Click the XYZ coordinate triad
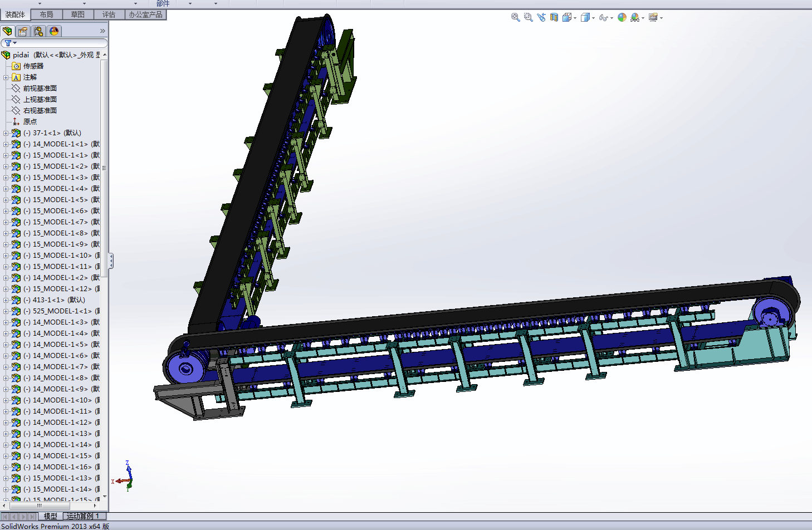This screenshot has width=812, height=530. tap(124, 477)
